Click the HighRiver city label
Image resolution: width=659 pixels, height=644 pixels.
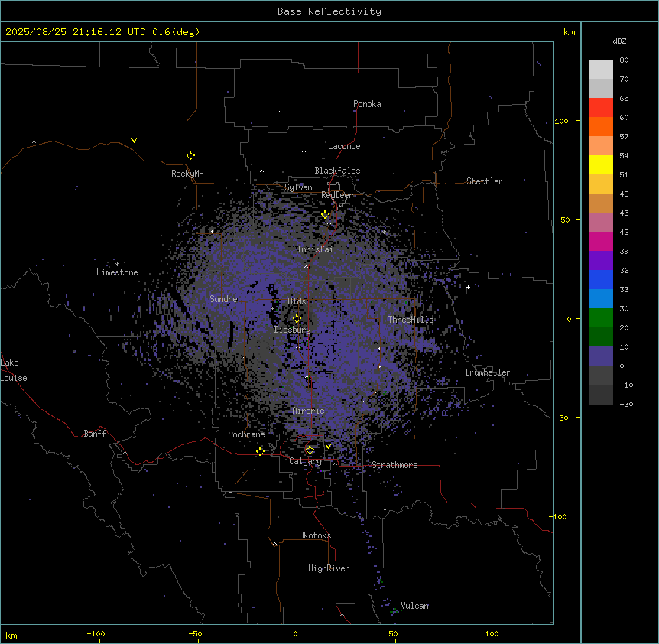(329, 568)
